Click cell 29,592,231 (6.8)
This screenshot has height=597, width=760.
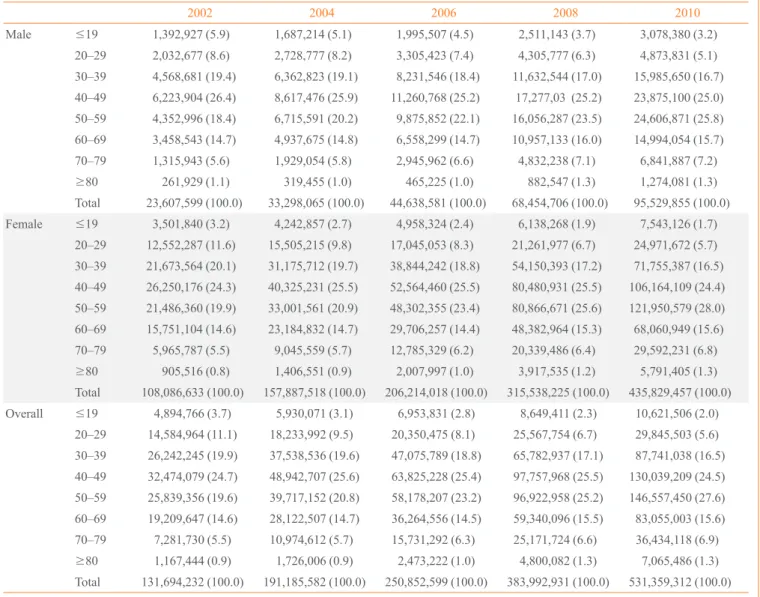pos(676,350)
